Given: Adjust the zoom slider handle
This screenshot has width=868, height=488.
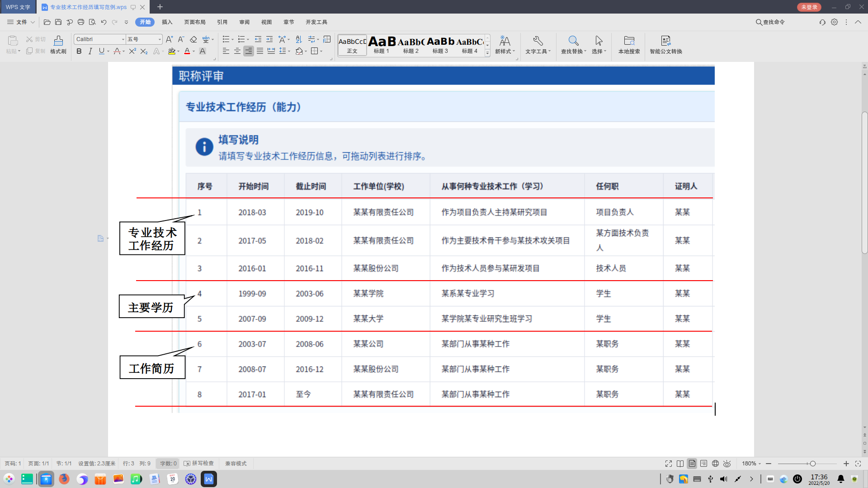Looking at the screenshot, I should tap(812, 464).
